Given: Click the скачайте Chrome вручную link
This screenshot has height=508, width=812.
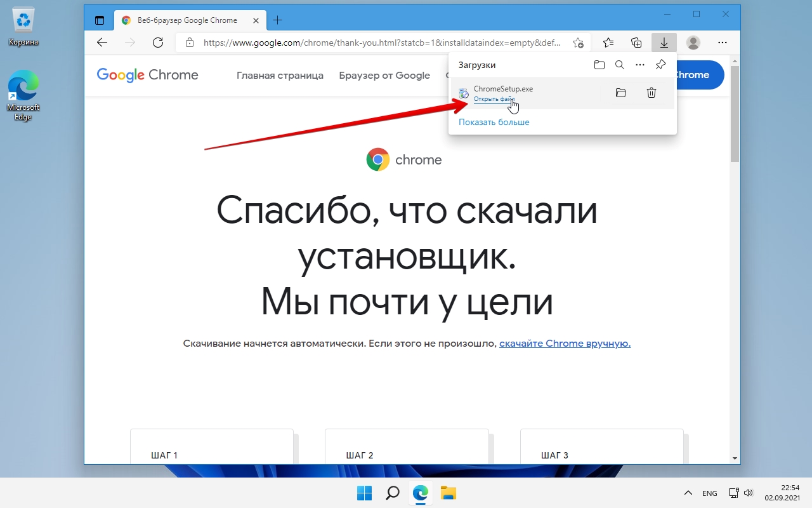Looking at the screenshot, I should click(x=565, y=344).
